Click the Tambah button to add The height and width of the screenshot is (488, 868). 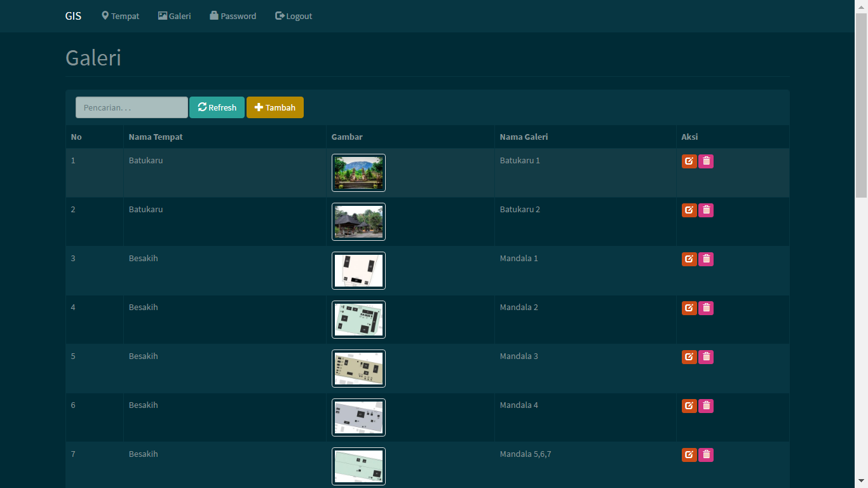(x=275, y=107)
